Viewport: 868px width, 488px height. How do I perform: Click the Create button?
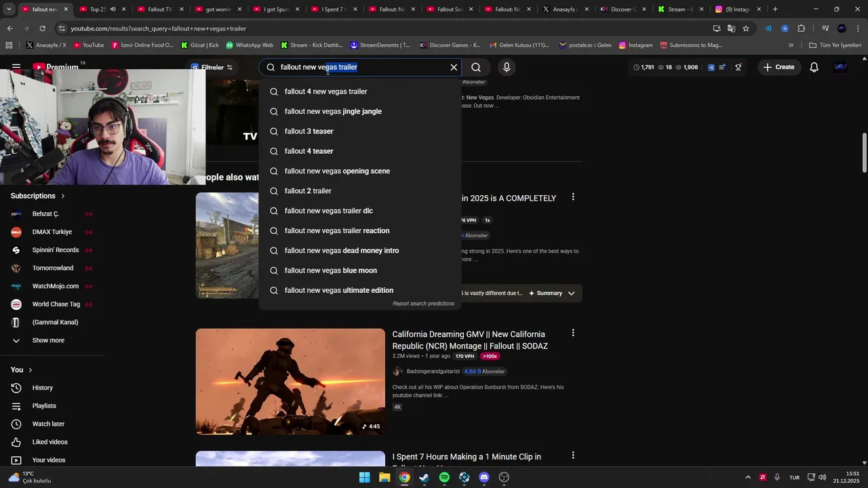point(778,67)
